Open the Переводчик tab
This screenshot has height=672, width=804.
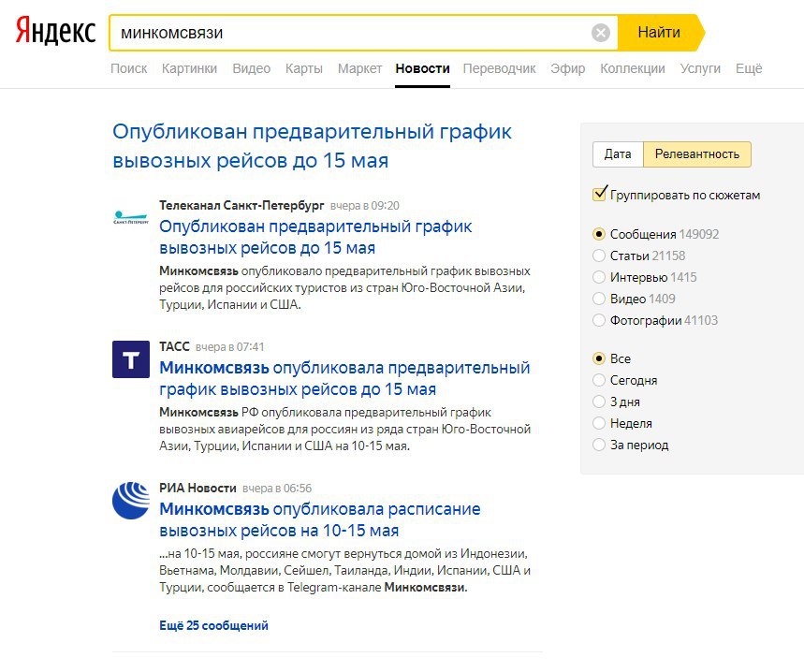pos(500,68)
